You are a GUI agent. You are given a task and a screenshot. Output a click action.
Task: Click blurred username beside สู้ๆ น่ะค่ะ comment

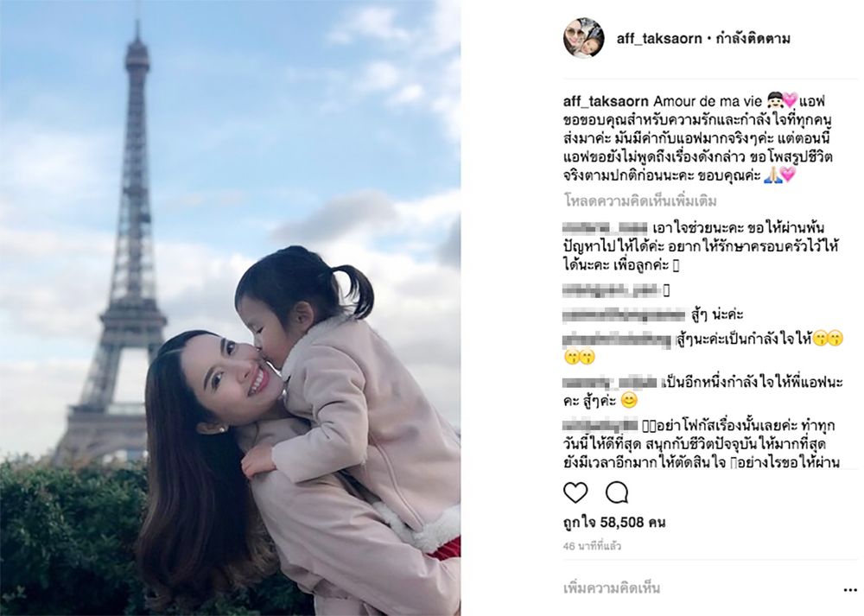click(625, 315)
